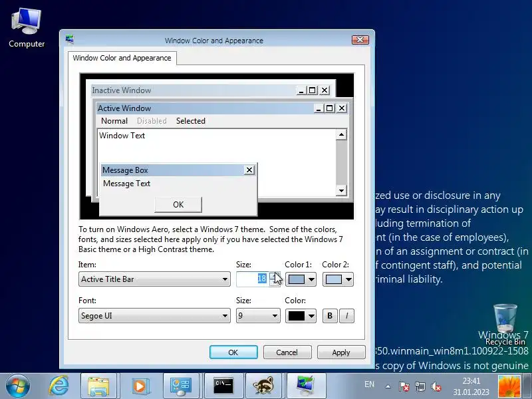Click the Apply button
532x399 pixels.
tap(341, 352)
